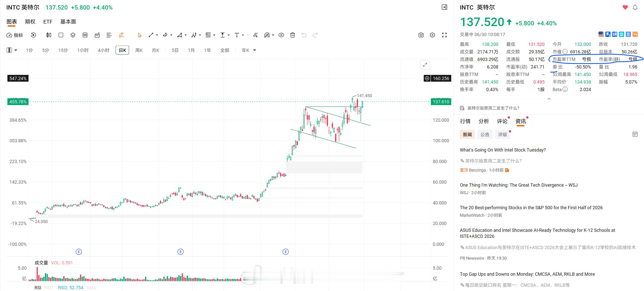Collapse the right side panel
644x291 pixels.
coord(444,7)
